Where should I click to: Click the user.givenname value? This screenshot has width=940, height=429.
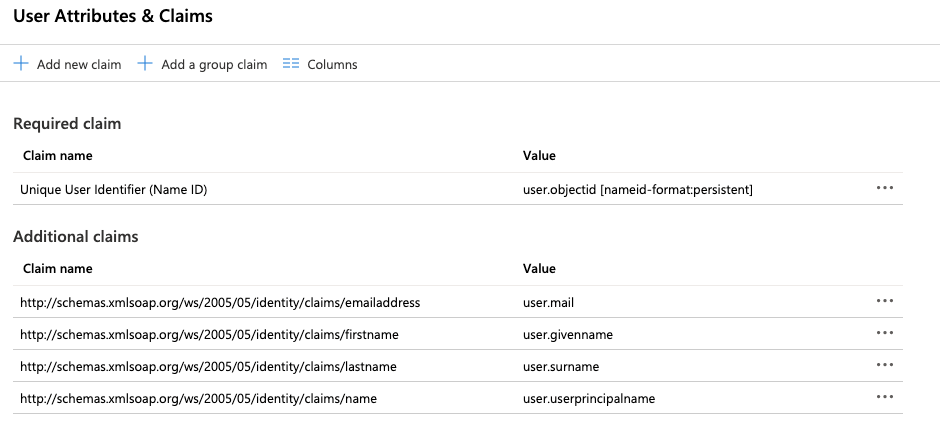(567, 334)
